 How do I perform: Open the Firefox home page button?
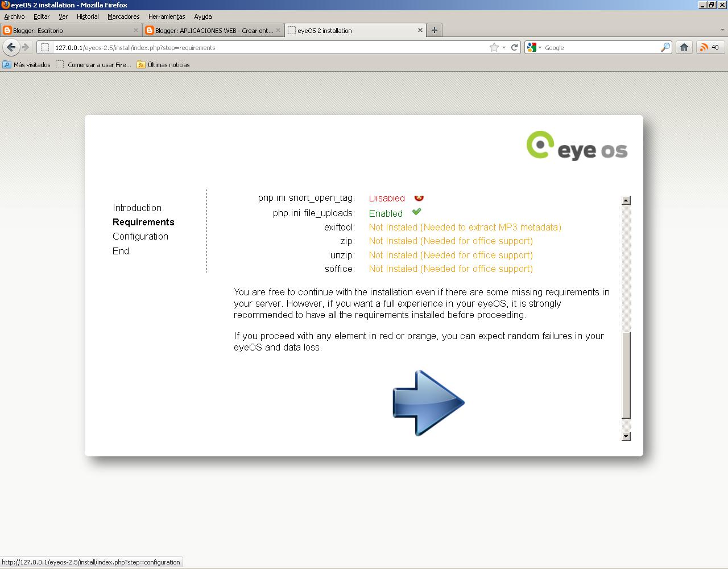[684, 47]
